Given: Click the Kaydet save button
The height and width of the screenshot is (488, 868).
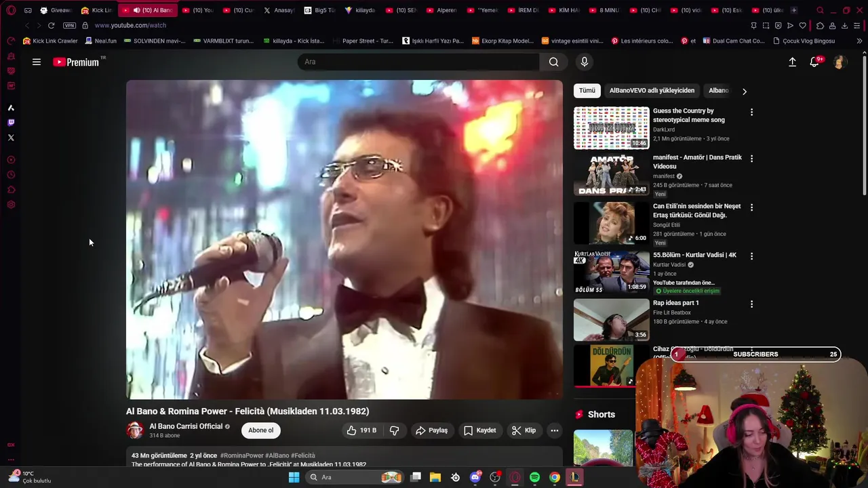Looking at the screenshot, I should click(479, 430).
